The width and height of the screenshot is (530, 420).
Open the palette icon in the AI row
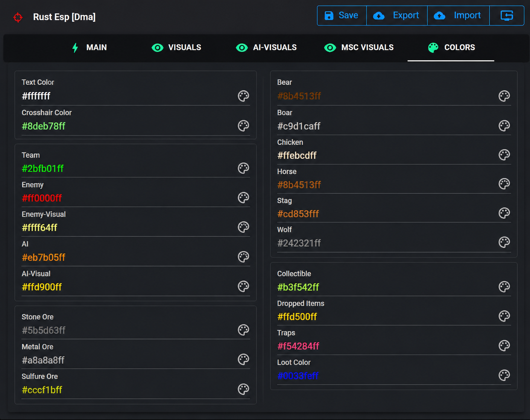coord(243,257)
